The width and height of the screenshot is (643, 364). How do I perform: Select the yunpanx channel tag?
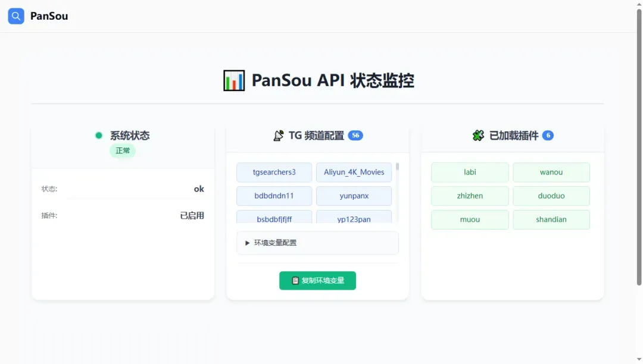tap(354, 196)
